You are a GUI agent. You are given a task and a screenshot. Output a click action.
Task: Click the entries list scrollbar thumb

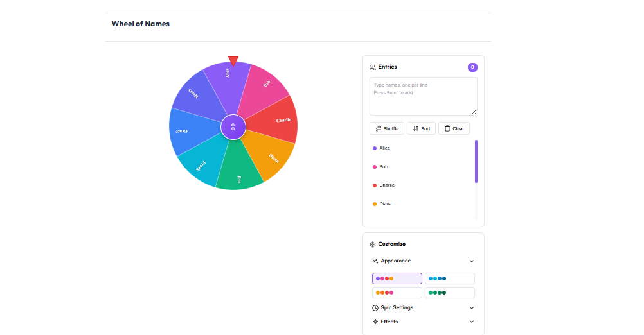pos(476,161)
